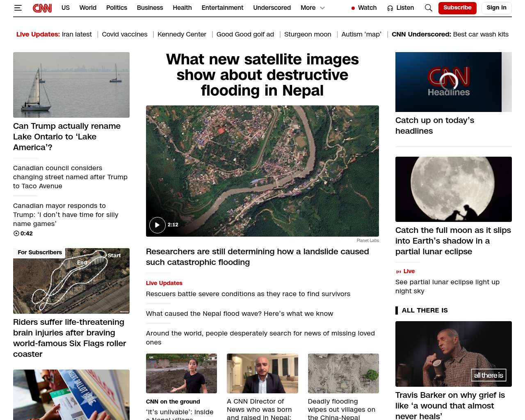Open the full moon photo thumbnail

tap(454, 189)
